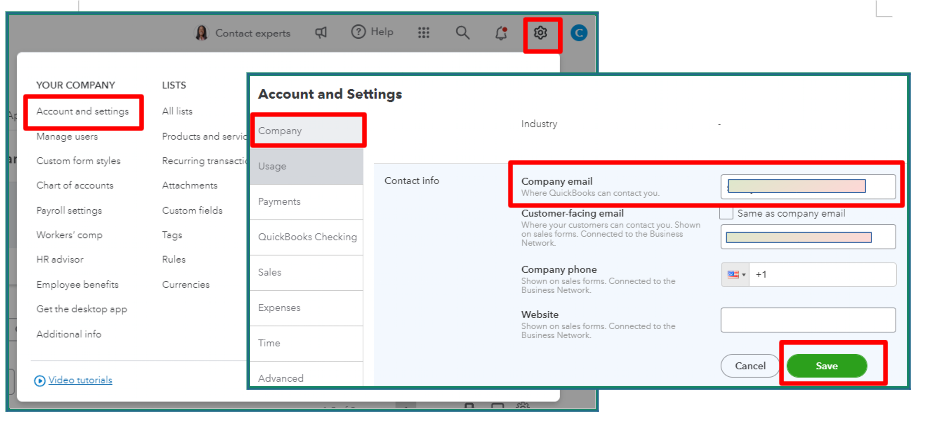Viewport: 926px width, 427px height.
Task: Open Rules list
Action: (x=174, y=259)
